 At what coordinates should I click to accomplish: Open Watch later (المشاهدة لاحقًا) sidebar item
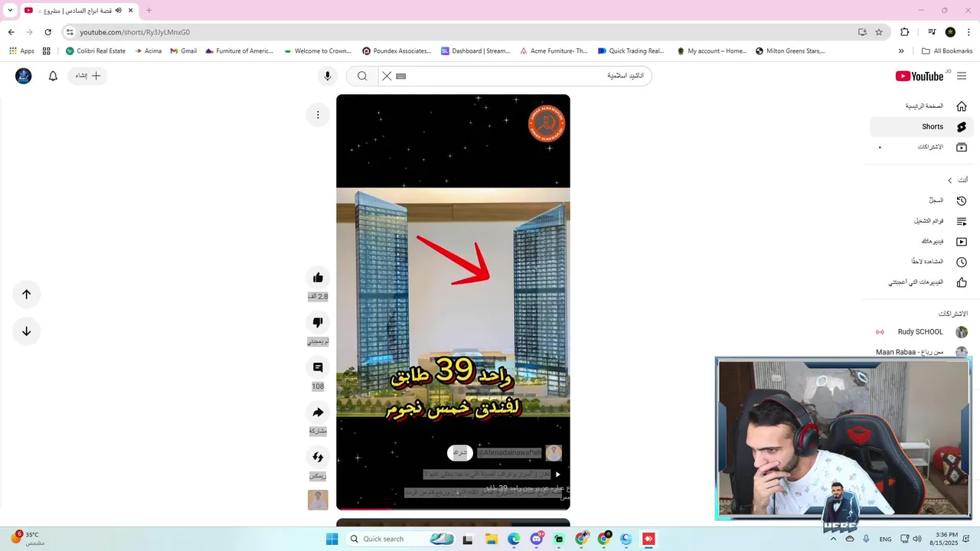(x=921, y=262)
